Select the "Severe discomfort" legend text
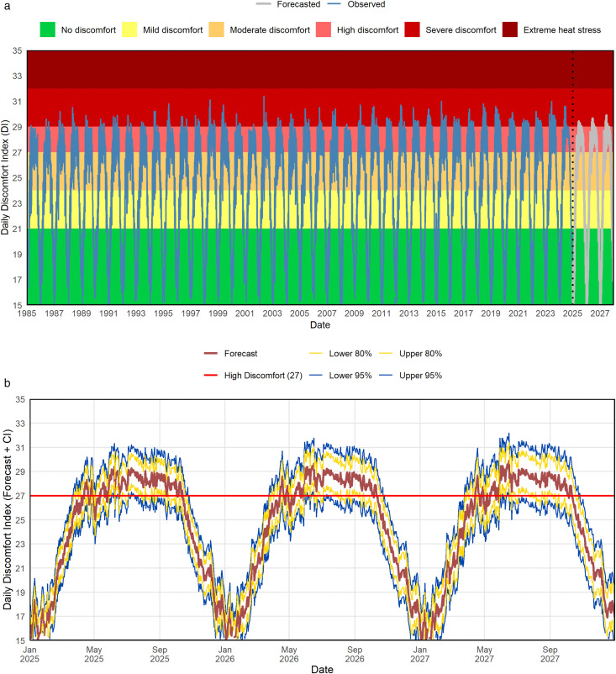 461,30
